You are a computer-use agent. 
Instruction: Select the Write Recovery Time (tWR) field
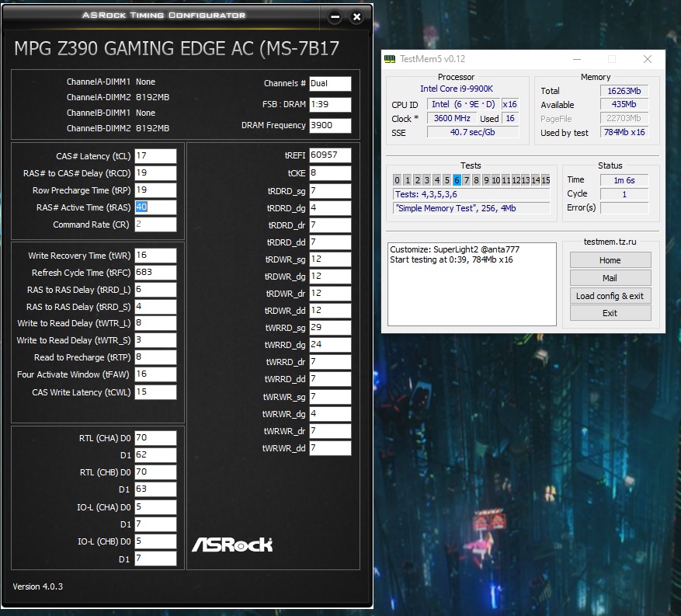155,256
